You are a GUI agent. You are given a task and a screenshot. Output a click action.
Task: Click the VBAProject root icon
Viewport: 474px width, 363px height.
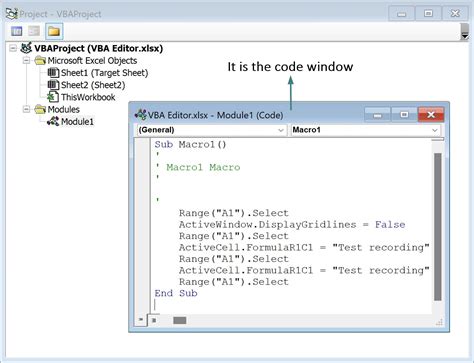(x=26, y=48)
